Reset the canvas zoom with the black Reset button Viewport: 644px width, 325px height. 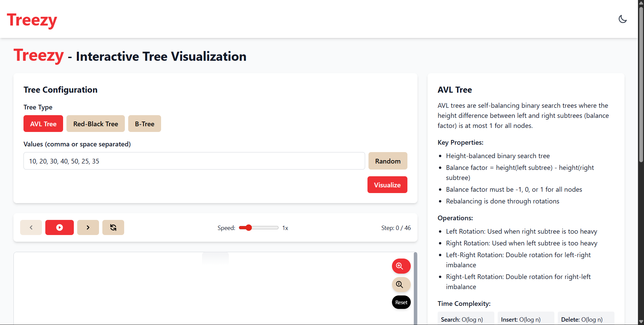[401, 303]
